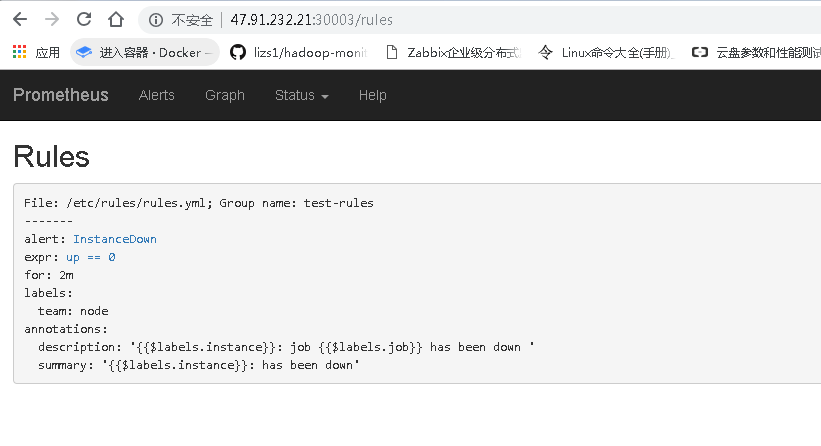
Task: Click the Rules page heading
Action: 52,156
